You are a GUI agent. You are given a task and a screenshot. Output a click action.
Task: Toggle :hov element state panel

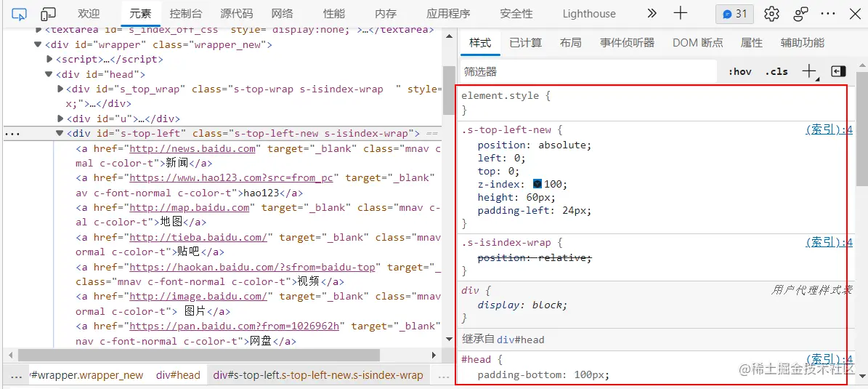pyautogui.click(x=740, y=71)
